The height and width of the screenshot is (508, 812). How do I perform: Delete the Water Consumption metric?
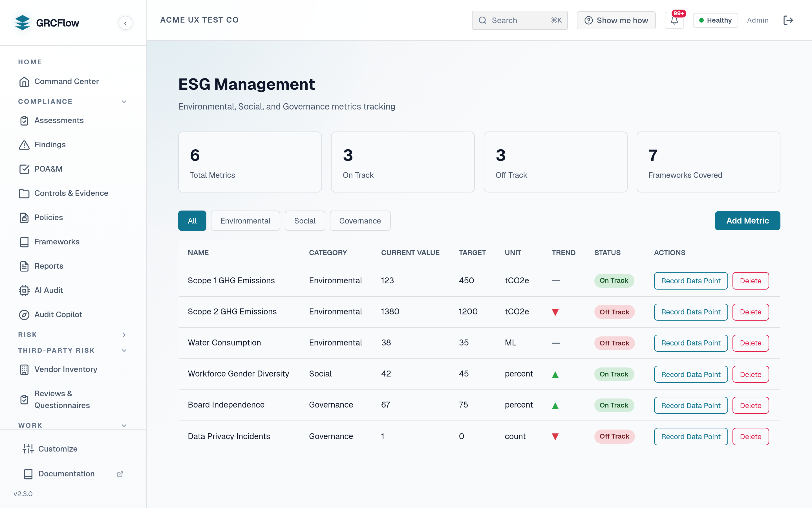click(751, 343)
